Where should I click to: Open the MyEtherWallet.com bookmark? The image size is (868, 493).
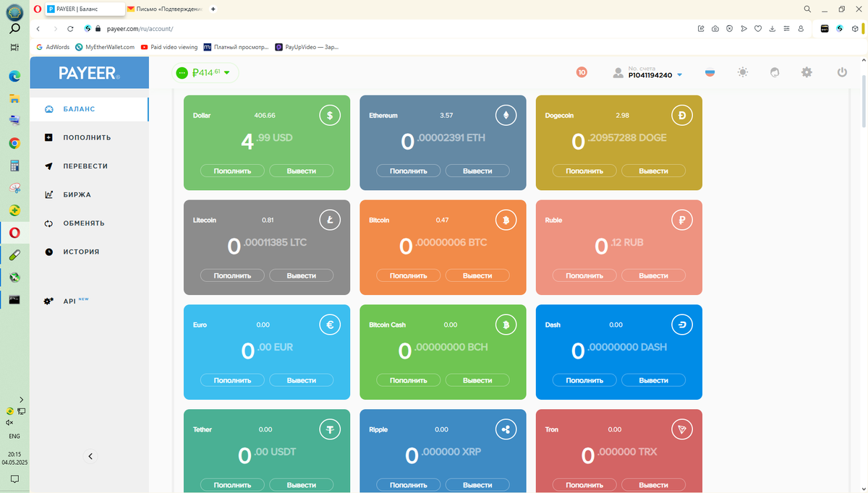[x=105, y=47]
